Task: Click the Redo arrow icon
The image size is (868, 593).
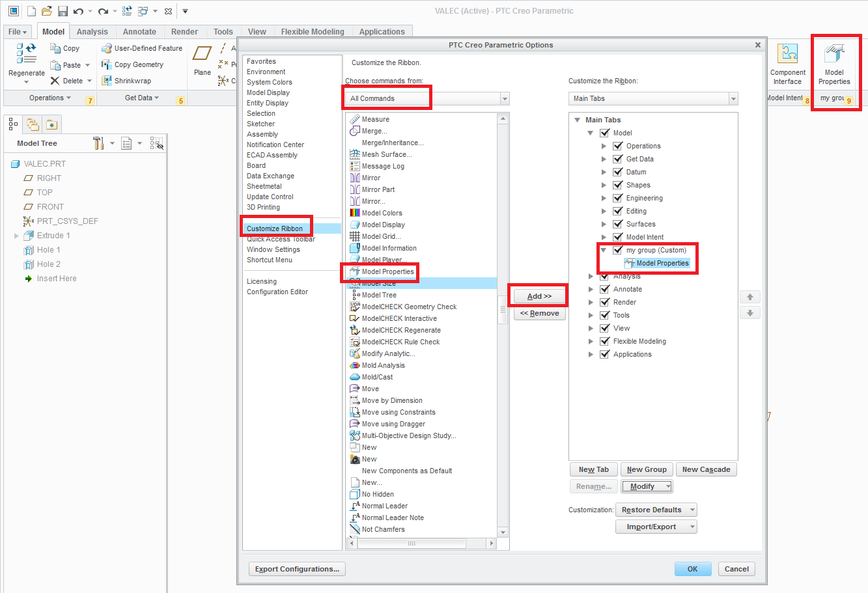Action: pyautogui.click(x=103, y=11)
